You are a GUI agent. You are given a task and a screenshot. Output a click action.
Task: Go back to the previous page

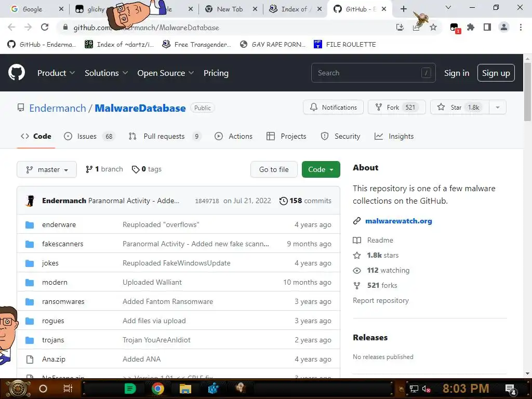11,27
